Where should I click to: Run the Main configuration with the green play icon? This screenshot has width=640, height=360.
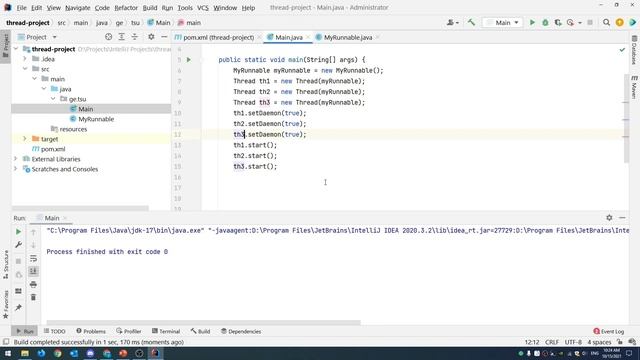tap(532, 23)
